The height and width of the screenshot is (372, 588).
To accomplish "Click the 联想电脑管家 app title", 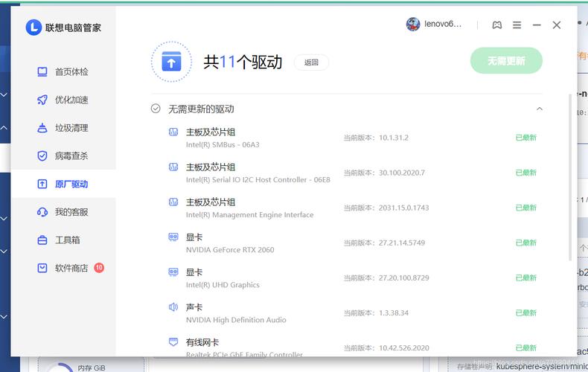I will pyautogui.click(x=73, y=28).
